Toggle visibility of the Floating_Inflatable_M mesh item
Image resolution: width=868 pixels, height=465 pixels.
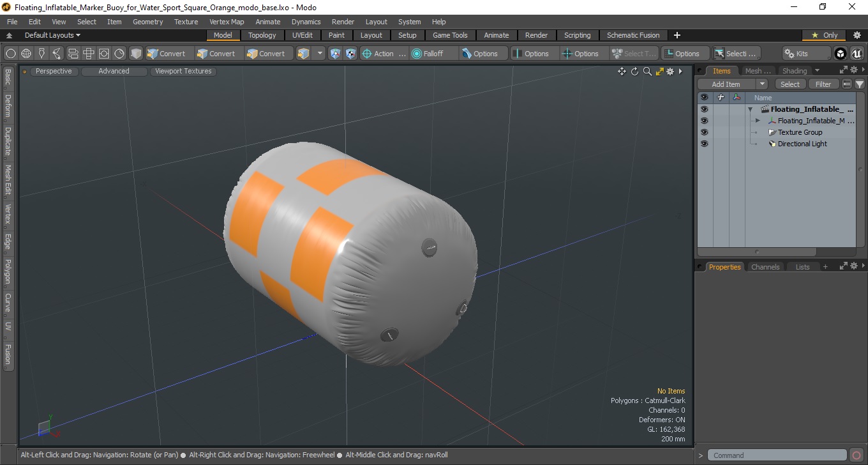[704, 121]
